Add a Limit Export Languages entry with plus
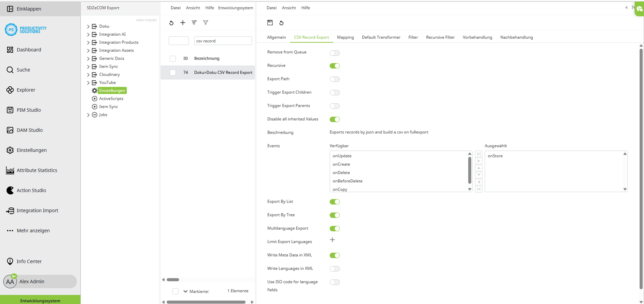 [x=332, y=240]
